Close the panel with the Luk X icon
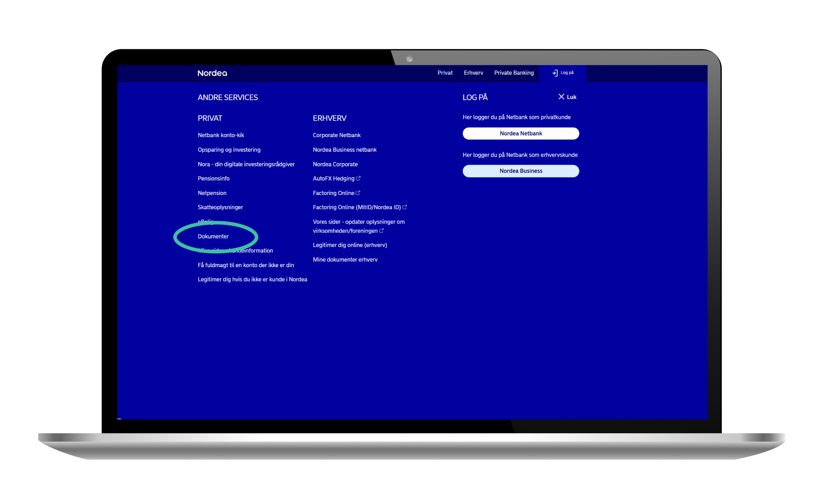The height and width of the screenshot is (504, 820). [561, 97]
